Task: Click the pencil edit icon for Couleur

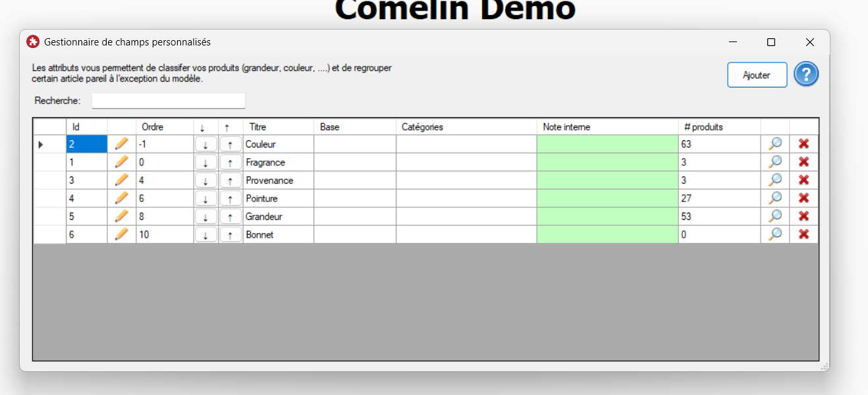Action: pos(121,144)
